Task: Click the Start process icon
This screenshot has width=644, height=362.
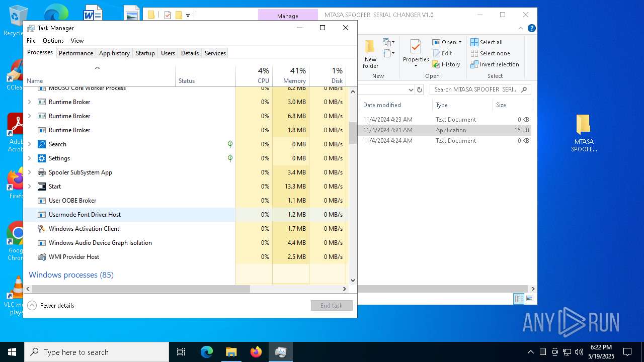Action: click(x=42, y=187)
